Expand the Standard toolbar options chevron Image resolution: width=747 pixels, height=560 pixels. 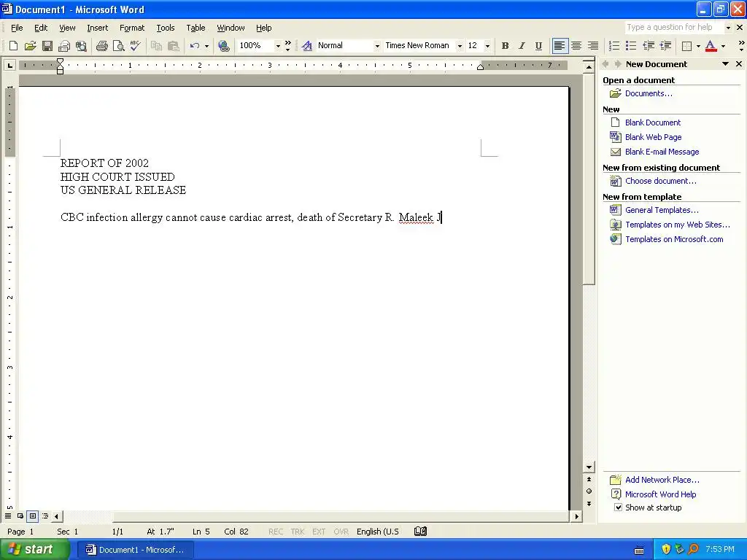(287, 46)
